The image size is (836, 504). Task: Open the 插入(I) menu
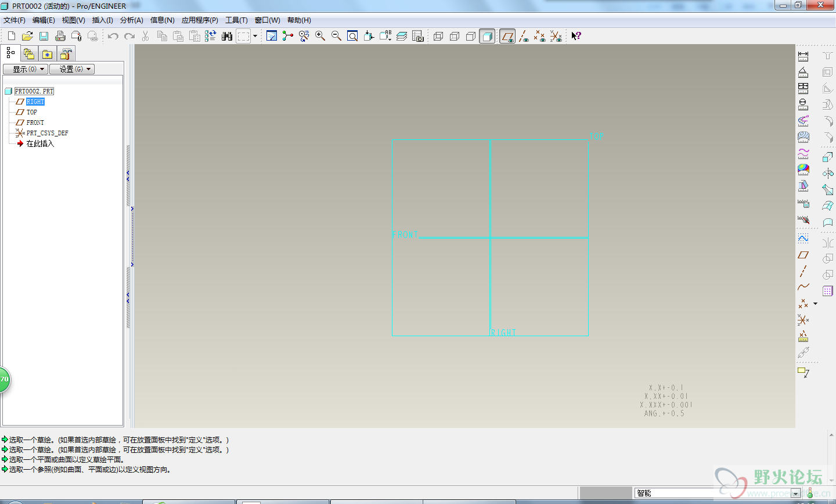103,20
